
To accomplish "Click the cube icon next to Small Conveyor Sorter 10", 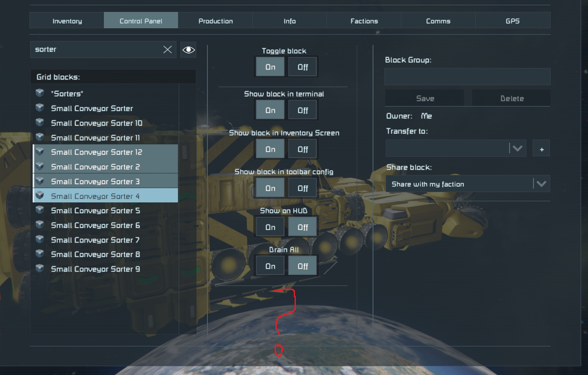I will click(x=40, y=122).
